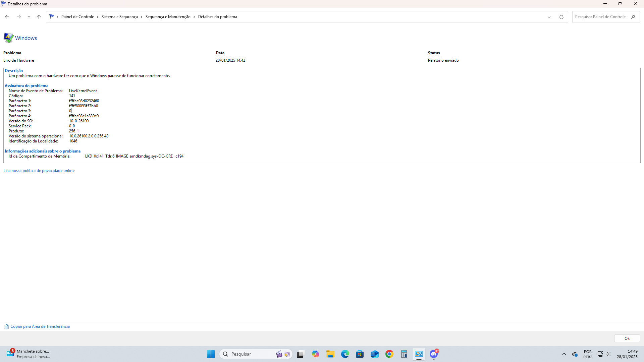
Task: Select Parâmetro 4 value ffffac08c1a830c0
Action: click(x=84, y=116)
